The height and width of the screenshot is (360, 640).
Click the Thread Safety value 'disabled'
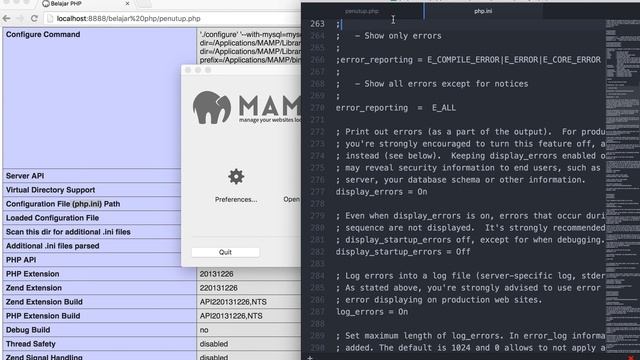[x=214, y=344]
